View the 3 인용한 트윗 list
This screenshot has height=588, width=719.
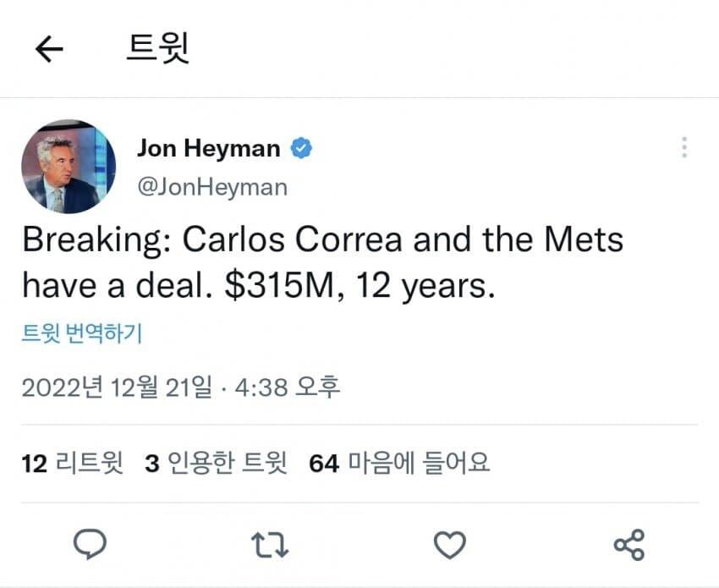click(216, 463)
